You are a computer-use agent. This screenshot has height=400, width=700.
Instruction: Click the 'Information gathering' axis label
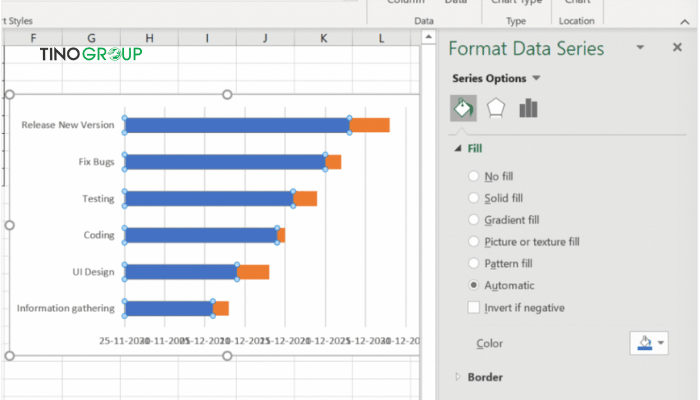[x=66, y=308]
